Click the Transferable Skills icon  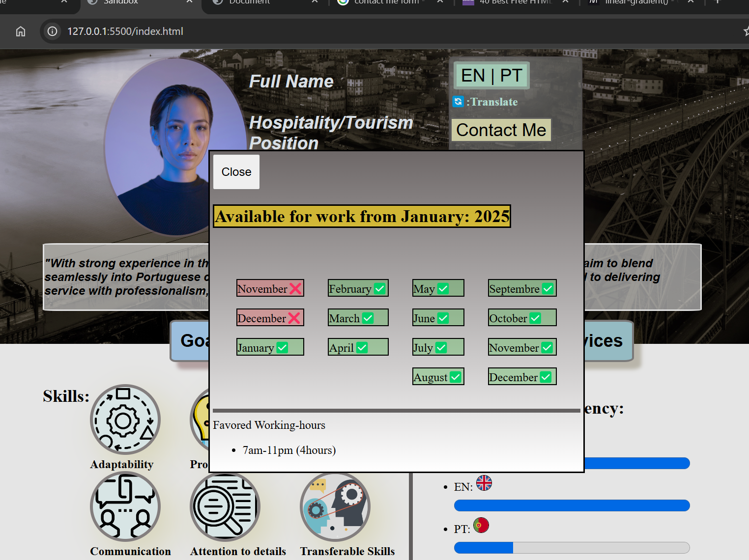pos(335,506)
